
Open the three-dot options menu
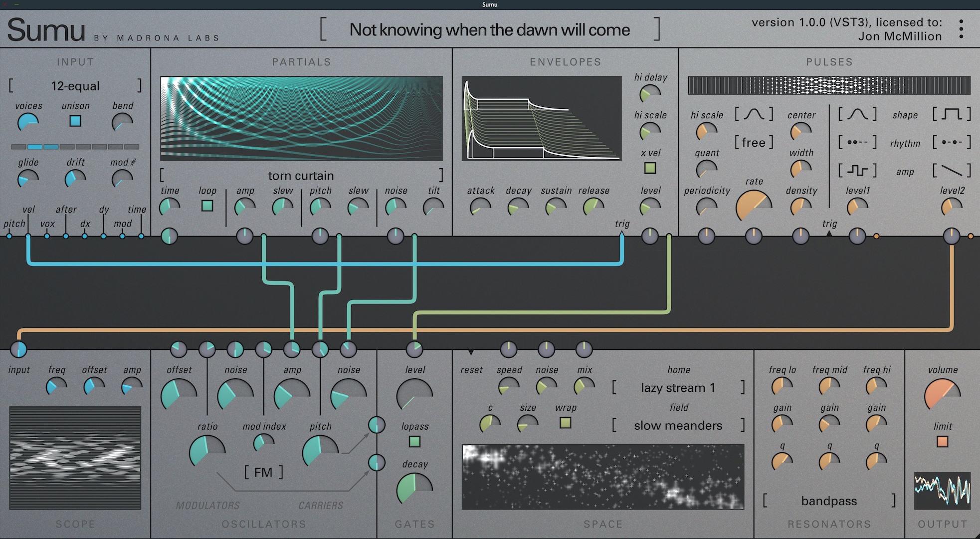(x=961, y=29)
